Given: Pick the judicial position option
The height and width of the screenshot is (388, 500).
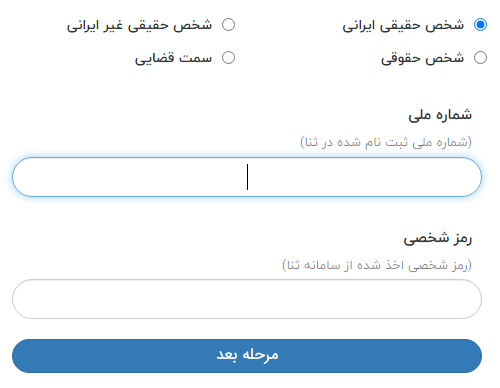Looking at the screenshot, I should (228, 58).
